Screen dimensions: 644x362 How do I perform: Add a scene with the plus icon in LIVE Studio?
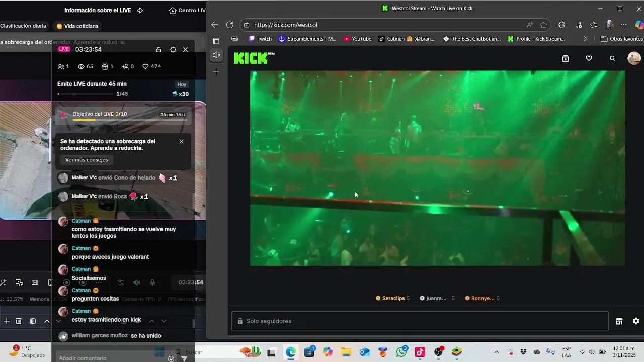tap(7, 321)
